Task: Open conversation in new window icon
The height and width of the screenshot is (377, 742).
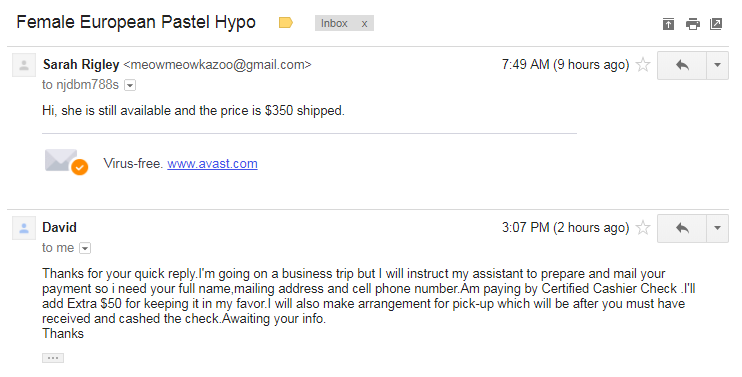Action: (x=716, y=24)
